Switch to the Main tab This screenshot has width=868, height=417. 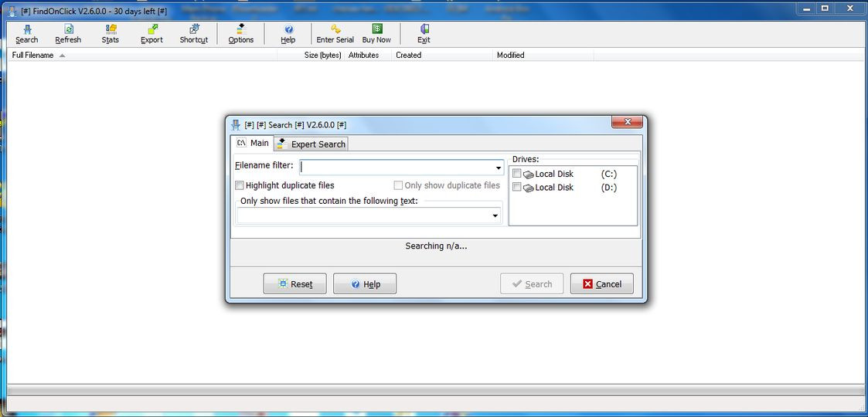[253, 143]
